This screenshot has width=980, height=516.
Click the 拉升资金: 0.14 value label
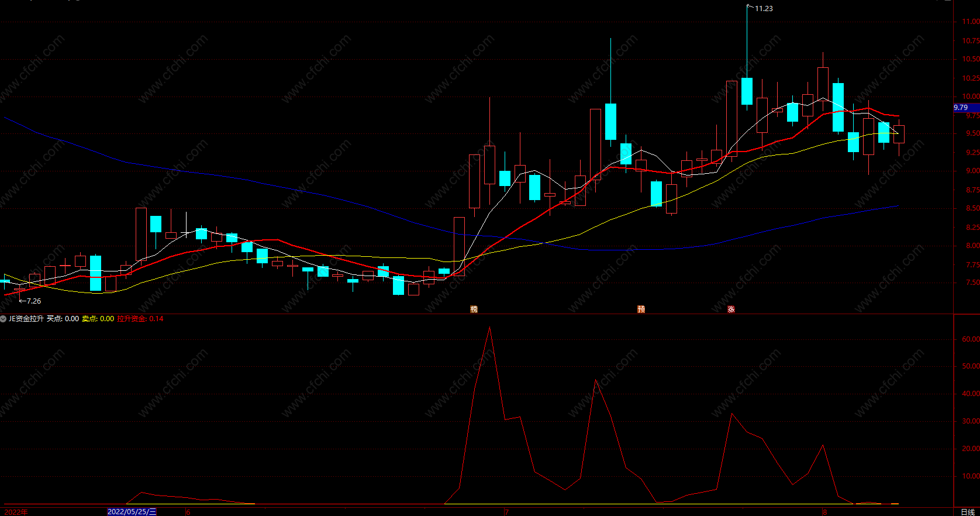[140, 319]
